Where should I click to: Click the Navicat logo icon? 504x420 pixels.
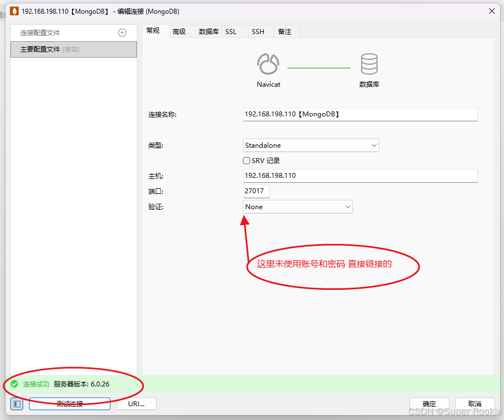click(268, 64)
